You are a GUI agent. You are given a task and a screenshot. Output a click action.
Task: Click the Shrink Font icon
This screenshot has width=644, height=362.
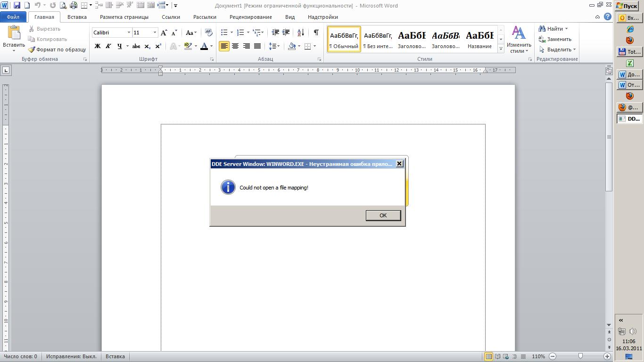click(174, 33)
